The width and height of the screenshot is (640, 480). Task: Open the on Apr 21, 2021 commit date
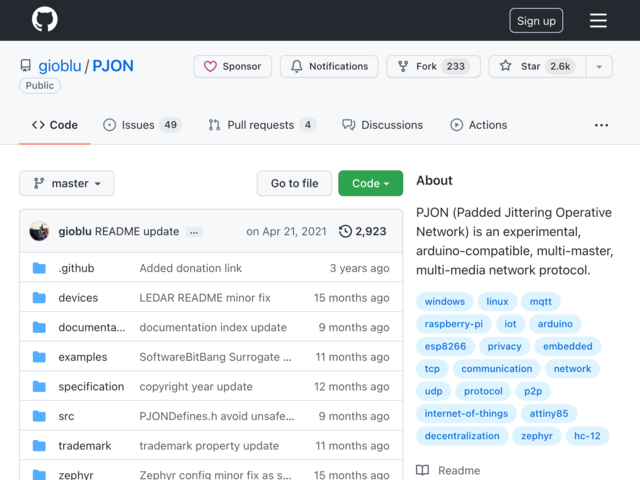click(x=286, y=231)
